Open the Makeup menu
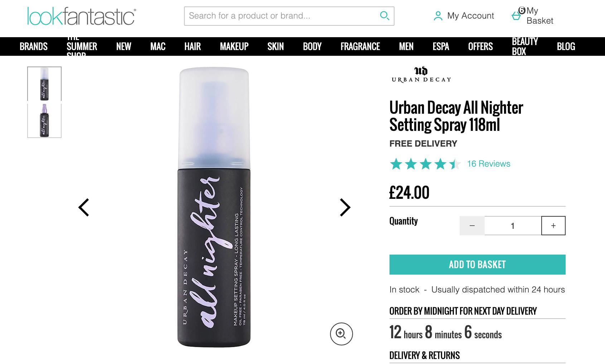The height and width of the screenshot is (364, 605). (234, 46)
